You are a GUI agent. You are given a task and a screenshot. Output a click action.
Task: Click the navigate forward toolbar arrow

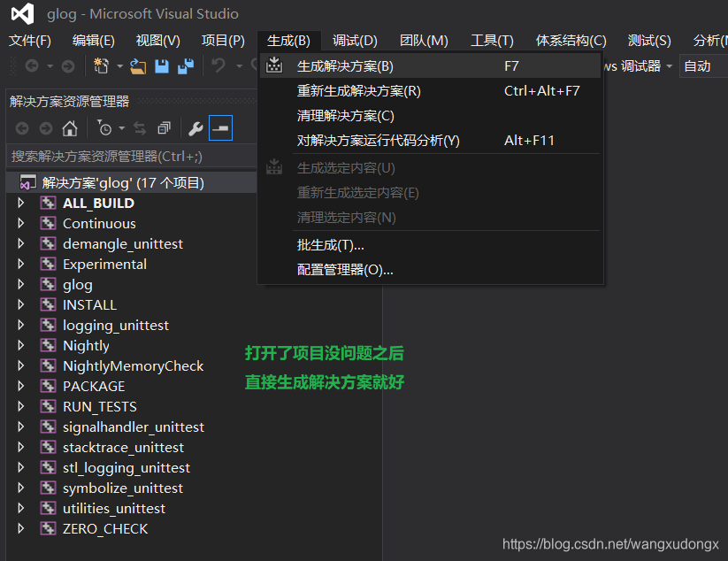click(68, 66)
